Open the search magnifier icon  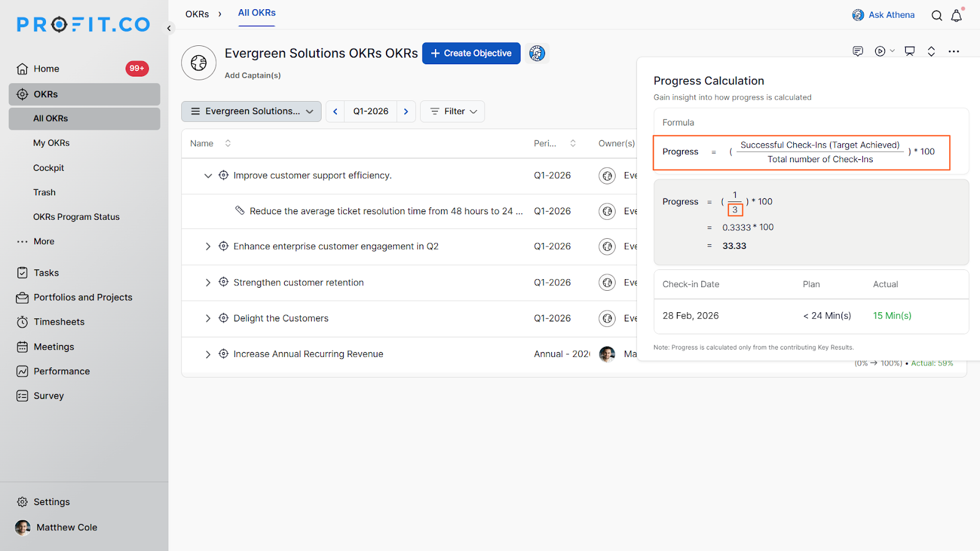(937, 15)
